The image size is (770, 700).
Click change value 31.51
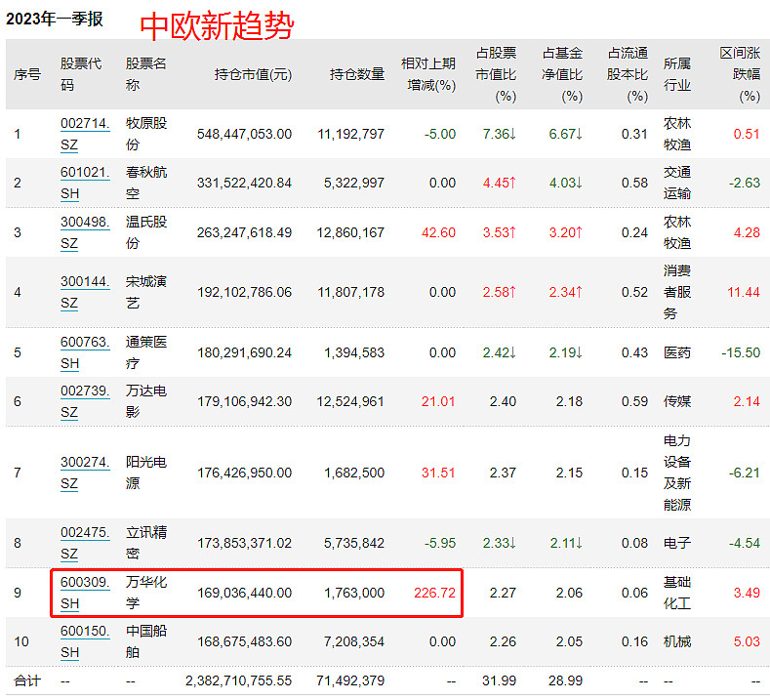(438, 474)
